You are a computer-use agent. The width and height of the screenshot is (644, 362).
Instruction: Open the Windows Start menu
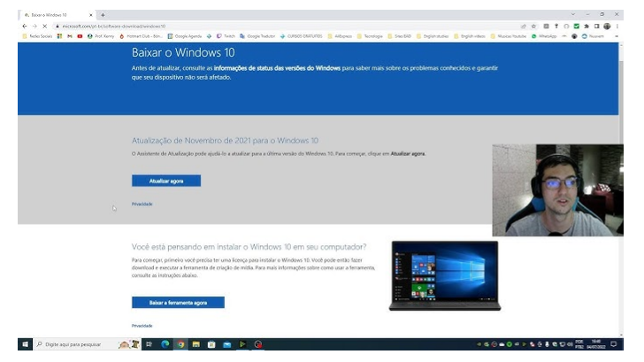click(x=25, y=344)
